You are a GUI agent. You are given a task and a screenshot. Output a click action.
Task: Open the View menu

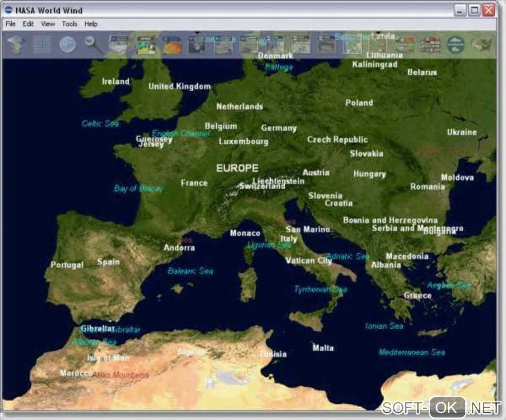[x=48, y=24]
